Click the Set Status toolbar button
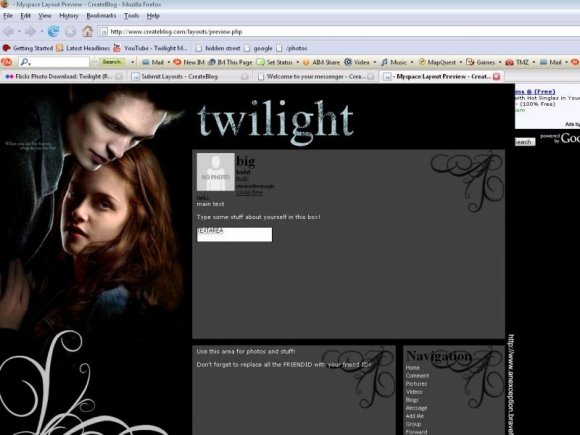Image resolution: width=580 pixels, height=435 pixels. tap(274, 62)
